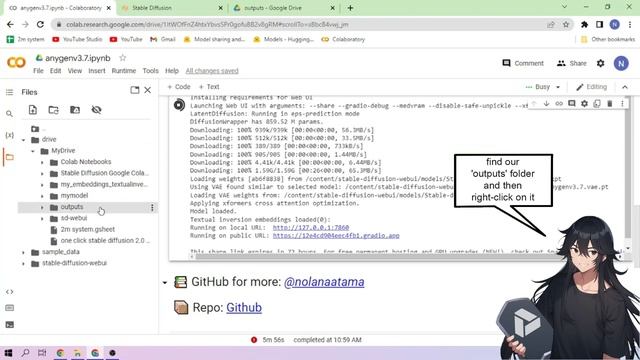Expand the sample_data folder
This screenshot has width=640, height=360.
[24, 252]
